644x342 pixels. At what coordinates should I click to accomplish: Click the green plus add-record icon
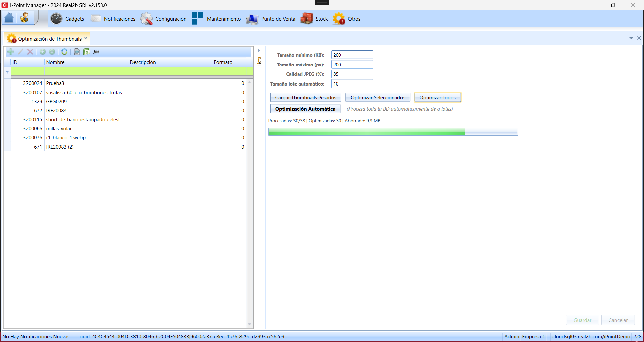(x=11, y=52)
